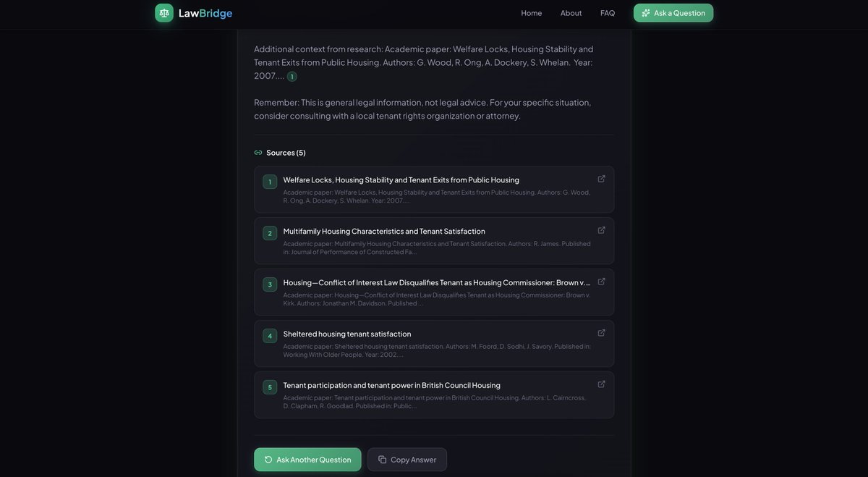868x477 pixels.
Task: Click source number badge 5
Action: 270,387
